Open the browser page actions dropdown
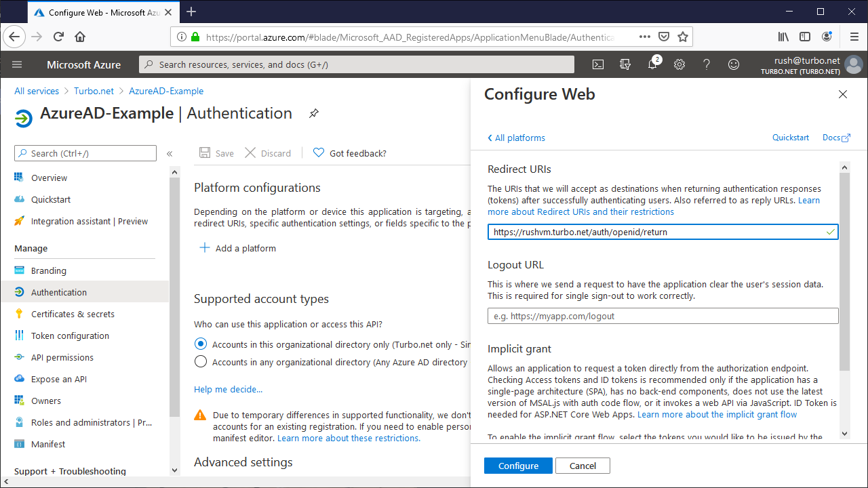Screen dimensions: 868x488 coord(644,36)
